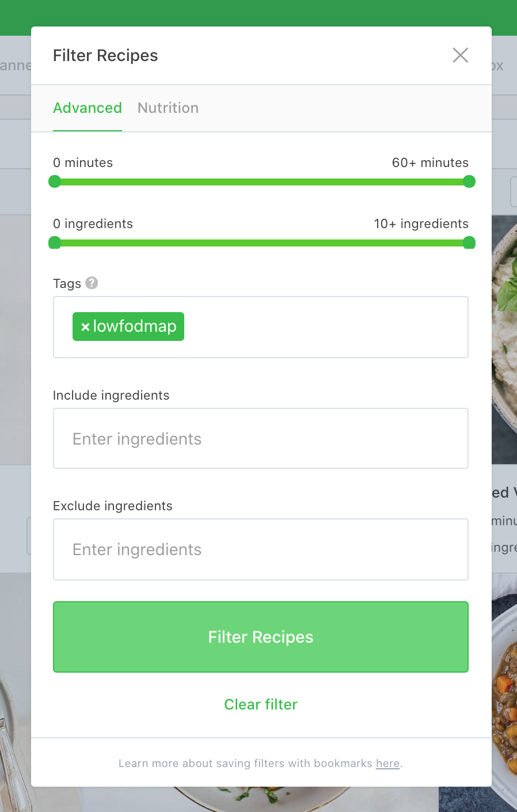Click the X inside the green tag chip

(85, 326)
